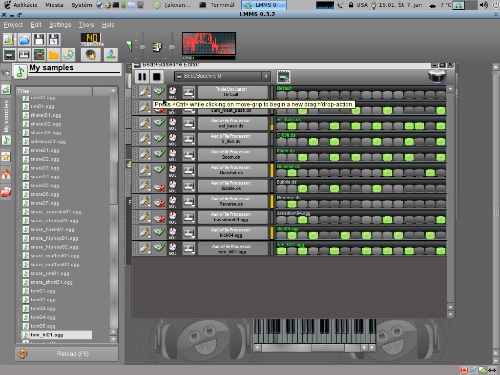The image size is (500, 375).
Task: Click the toolbar icon with yellow star
Action: [x=91, y=54]
